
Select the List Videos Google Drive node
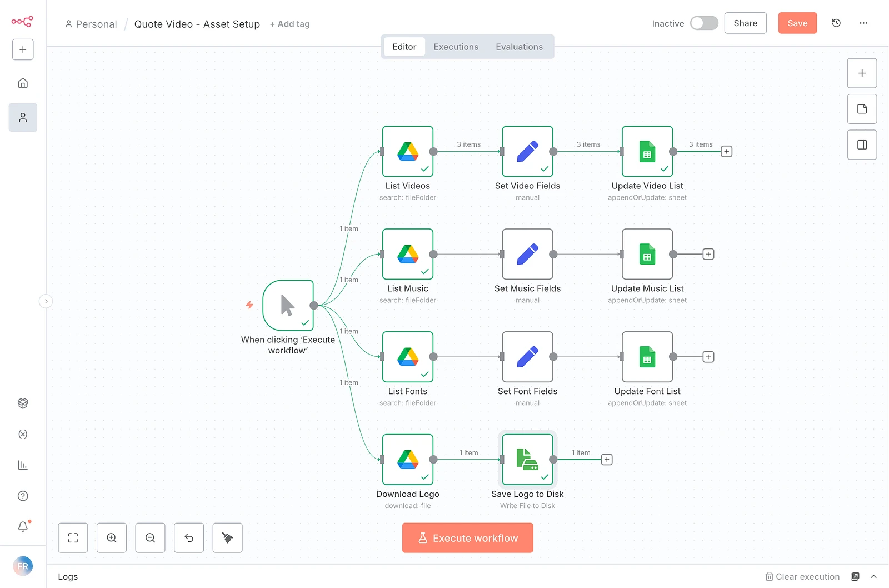point(408,151)
